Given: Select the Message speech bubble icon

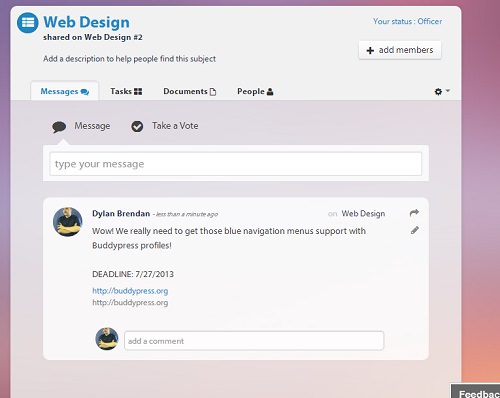Looking at the screenshot, I should pyautogui.click(x=59, y=127).
